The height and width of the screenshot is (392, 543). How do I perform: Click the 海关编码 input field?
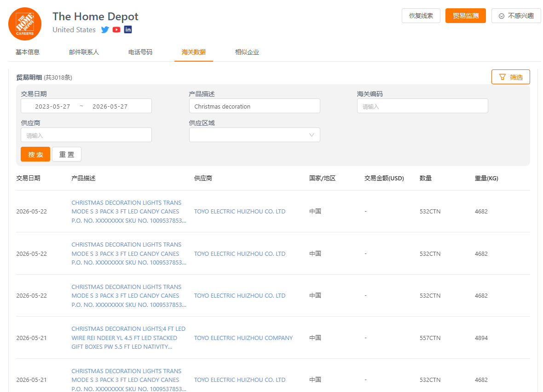(x=422, y=106)
